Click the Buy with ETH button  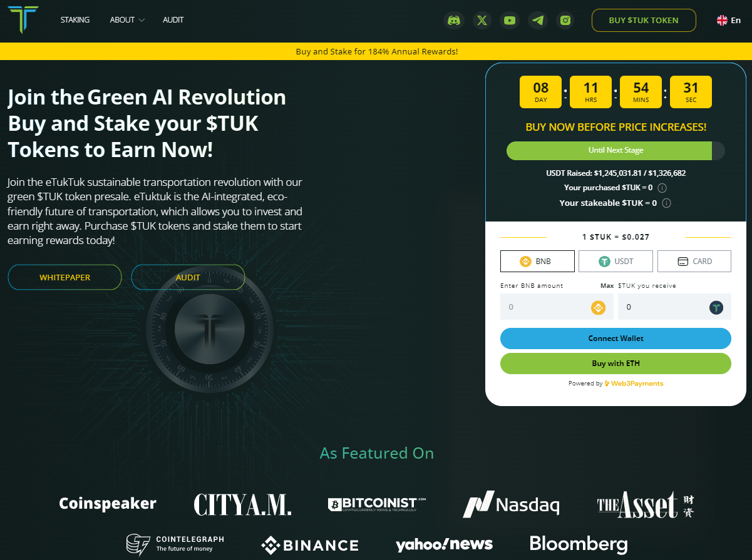[616, 364]
